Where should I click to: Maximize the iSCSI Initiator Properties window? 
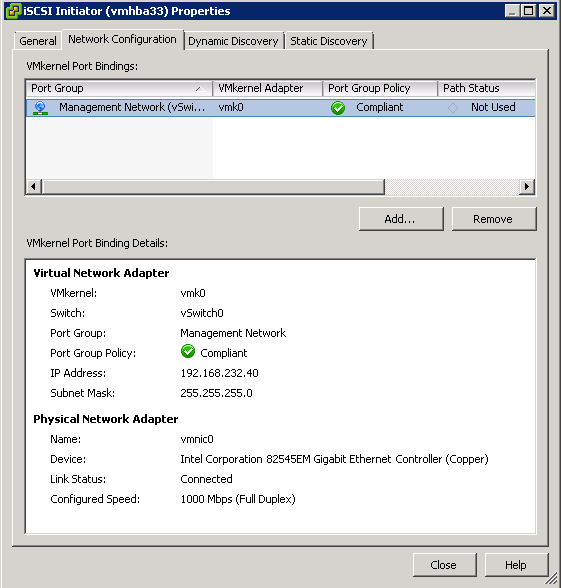528,11
